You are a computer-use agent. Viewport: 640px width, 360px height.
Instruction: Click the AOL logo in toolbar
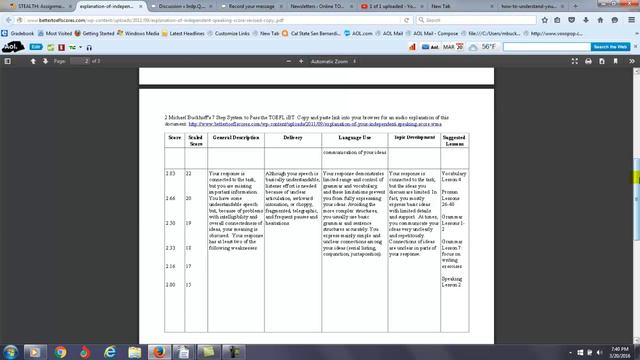click(x=13, y=47)
